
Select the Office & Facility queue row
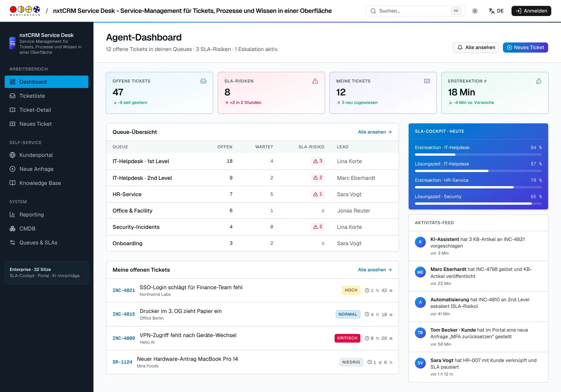[x=252, y=211]
